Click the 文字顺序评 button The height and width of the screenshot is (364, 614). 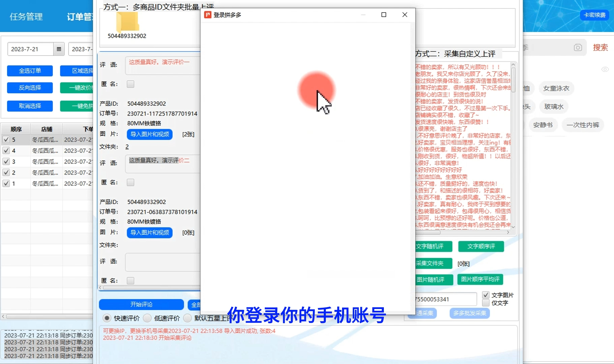pos(481,246)
